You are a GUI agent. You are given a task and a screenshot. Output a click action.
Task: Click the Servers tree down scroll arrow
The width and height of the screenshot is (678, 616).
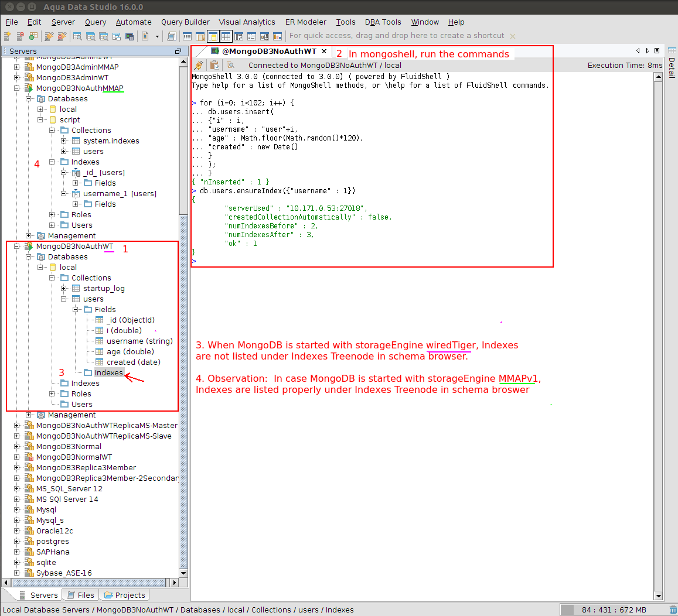183,573
